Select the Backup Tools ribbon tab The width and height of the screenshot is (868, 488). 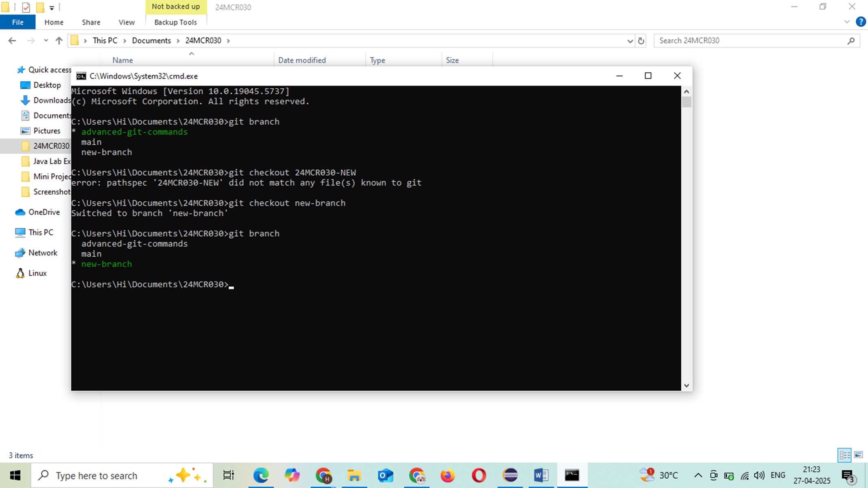[x=175, y=22]
